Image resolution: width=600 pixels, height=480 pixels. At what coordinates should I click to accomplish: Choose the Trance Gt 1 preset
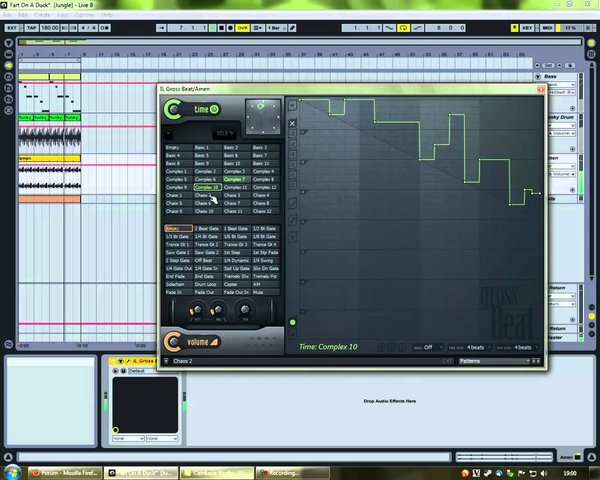(x=178, y=244)
